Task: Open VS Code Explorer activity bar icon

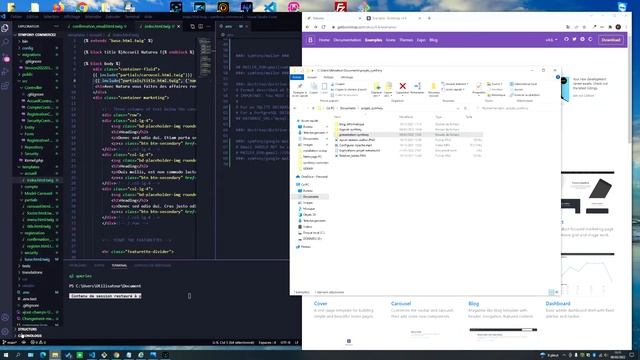Action: 5,28
